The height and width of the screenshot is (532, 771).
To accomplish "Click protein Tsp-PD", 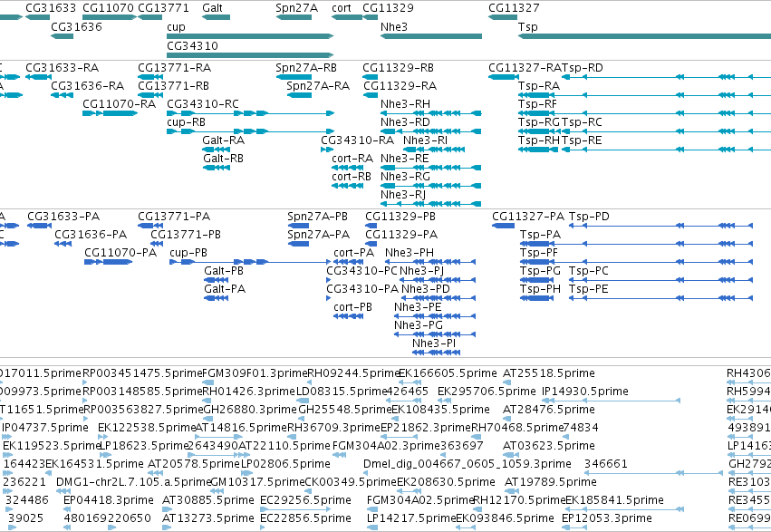I will click(660, 225).
